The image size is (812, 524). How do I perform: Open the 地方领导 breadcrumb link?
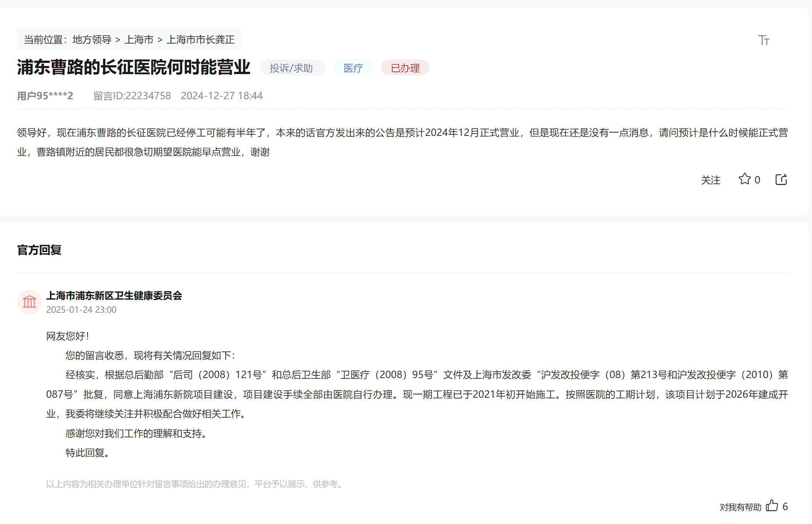[x=92, y=39]
